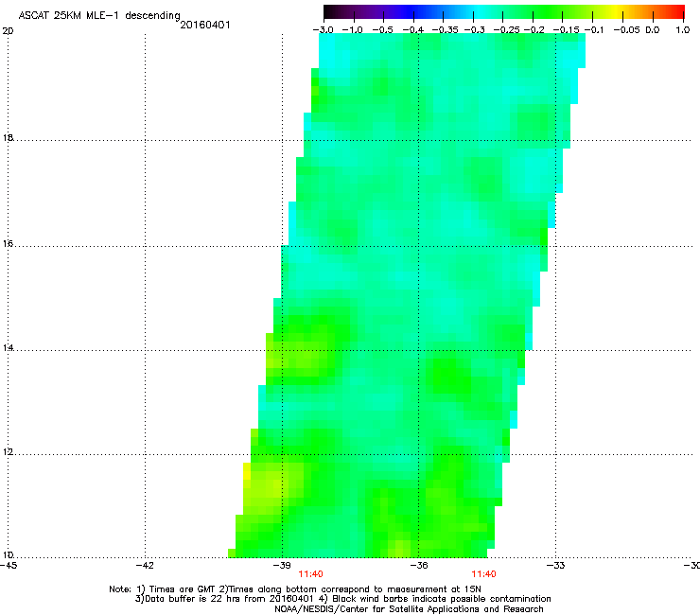The width and height of the screenshot is (700, 615).
Task: Click the longitude axis label -39
Action: pos(282,566)
